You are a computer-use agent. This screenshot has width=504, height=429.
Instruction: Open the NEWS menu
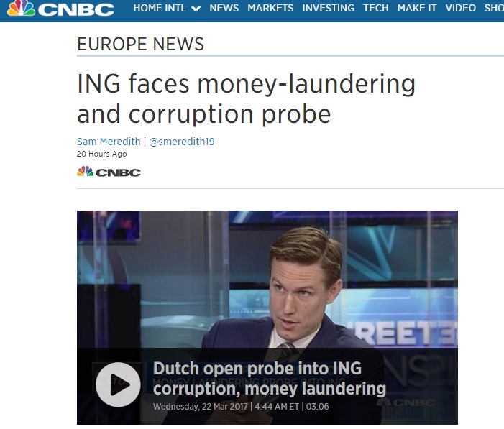[x=224, y=8]
